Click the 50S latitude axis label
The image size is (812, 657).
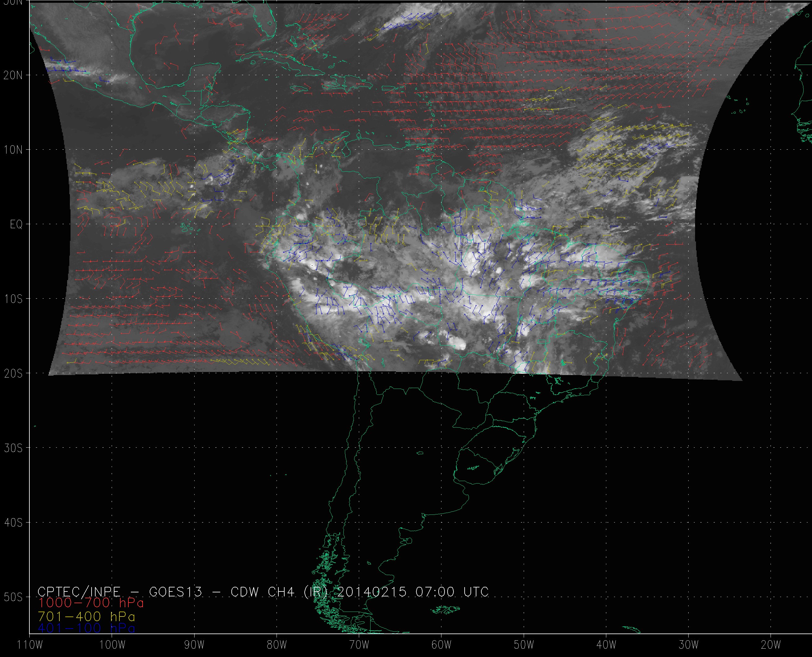[x=13, y=597]
